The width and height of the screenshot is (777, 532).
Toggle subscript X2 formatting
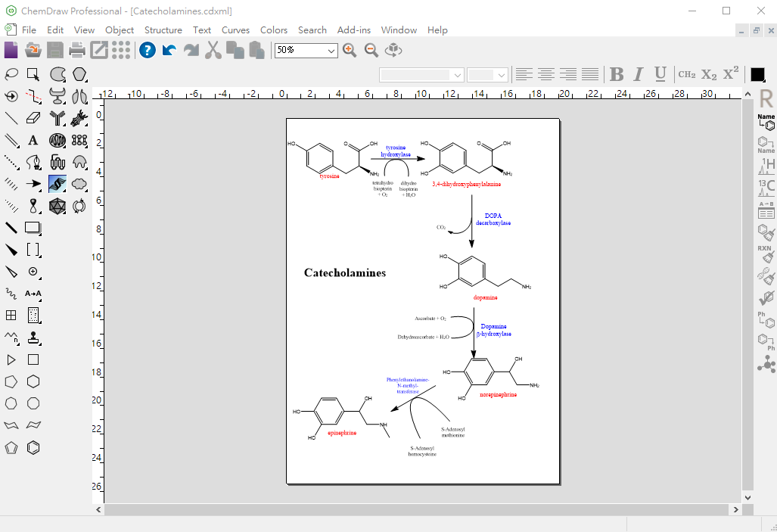tap(709, 74)
